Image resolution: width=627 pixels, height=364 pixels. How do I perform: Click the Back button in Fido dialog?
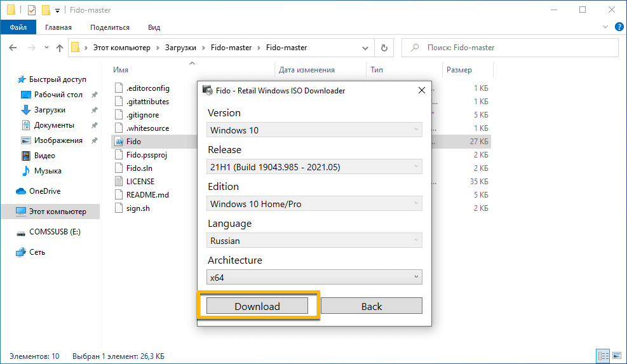click(372, 306)
